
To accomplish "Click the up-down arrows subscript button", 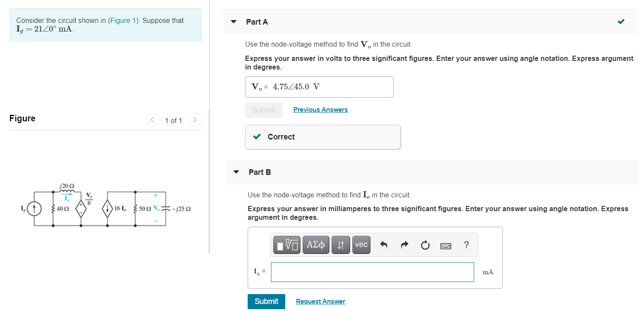I will (341, 245).
